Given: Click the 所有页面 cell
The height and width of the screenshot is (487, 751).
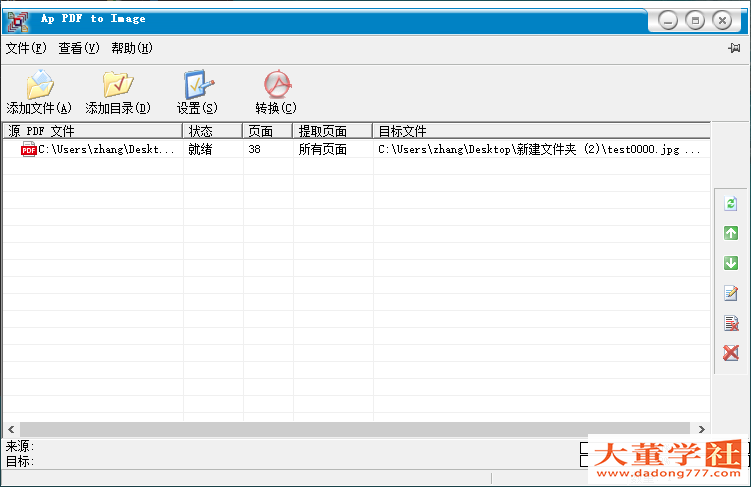Looking at the screenshot, I should (322, 149).
